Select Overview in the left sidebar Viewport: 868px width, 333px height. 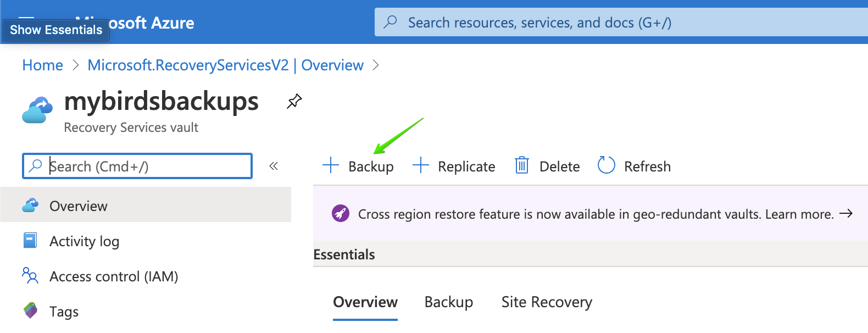click(x=79, y=206)
